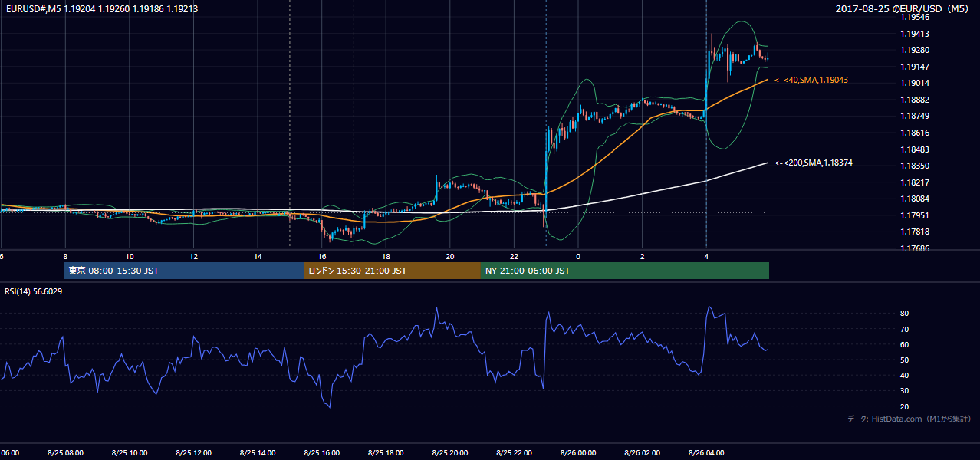This screenshot has height=460, width=980.
Task: Click price axis label 1.17686
Action: (914, 248)
